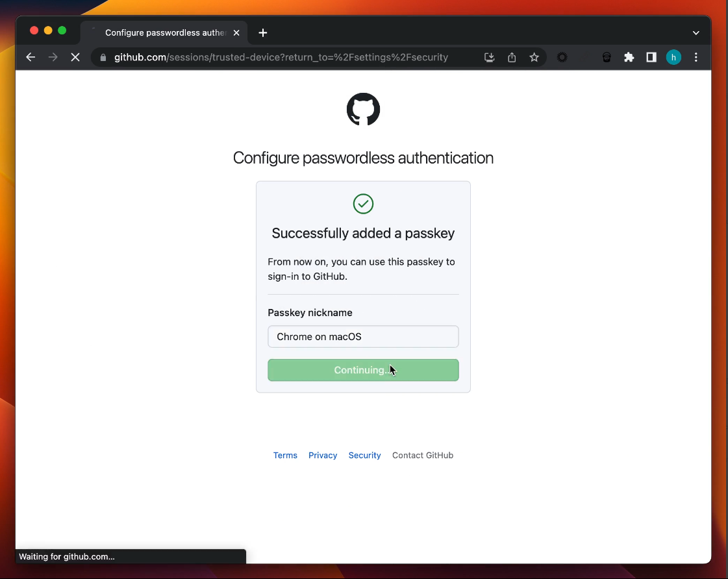The image size is (728, 579).
Task: Expand the tab search chevron
Action: [x=696, y=32]
